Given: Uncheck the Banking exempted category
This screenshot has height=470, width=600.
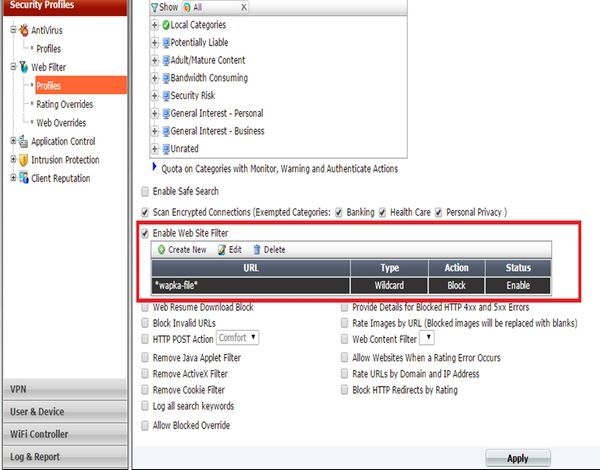Looking at the screenshot, I should pos(339,212).
